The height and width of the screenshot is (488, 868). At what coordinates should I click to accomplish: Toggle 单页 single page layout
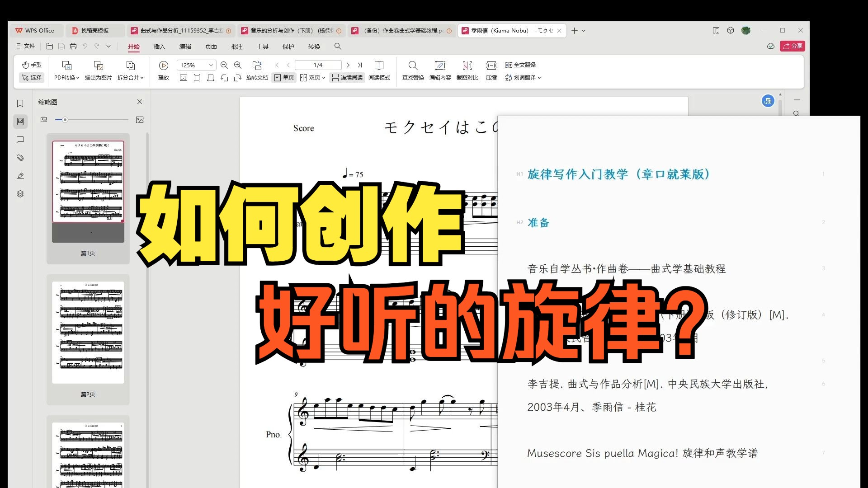pyautogui.click(x=284, y=78)
